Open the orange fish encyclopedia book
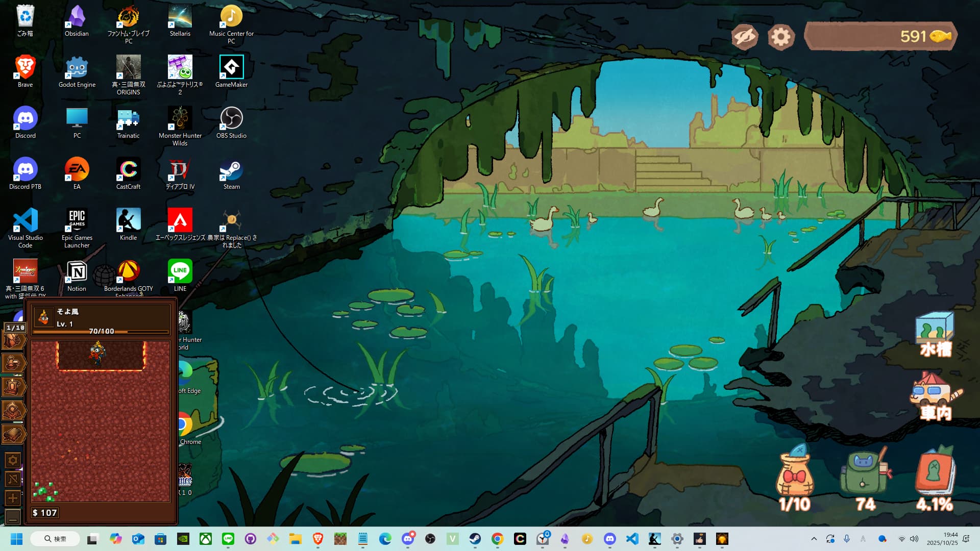The image size is (980, 551). 935,477
